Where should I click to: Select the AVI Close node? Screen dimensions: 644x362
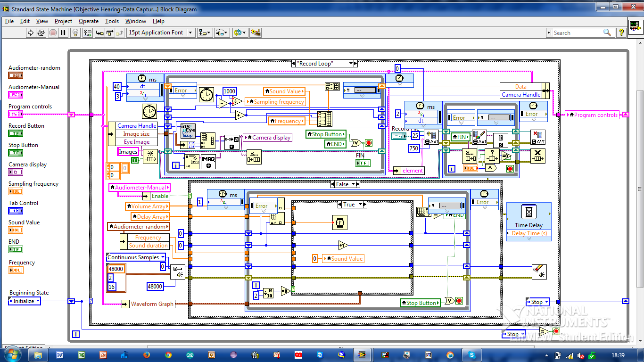coord(537,137)
